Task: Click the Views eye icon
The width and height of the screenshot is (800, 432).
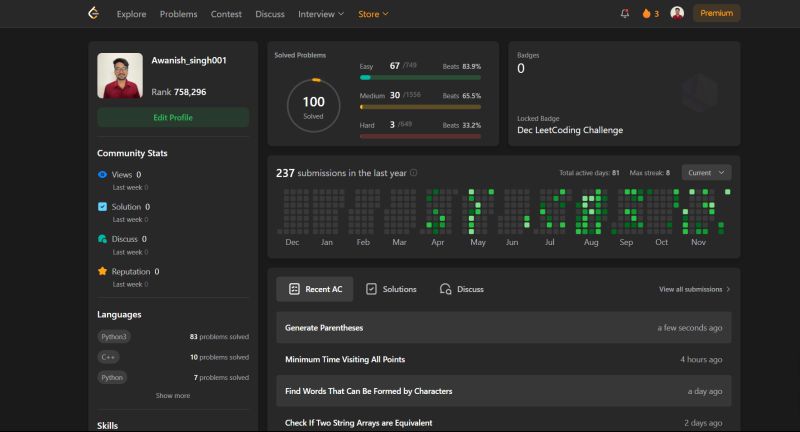Action: pos(102,174)
